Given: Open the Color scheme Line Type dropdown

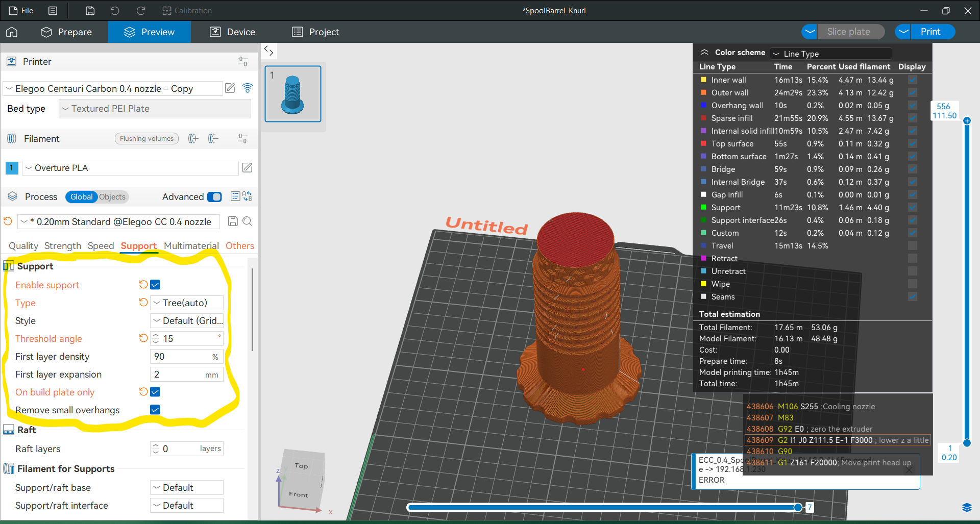Looking at the screenshot, I should [x=831, y=54].
